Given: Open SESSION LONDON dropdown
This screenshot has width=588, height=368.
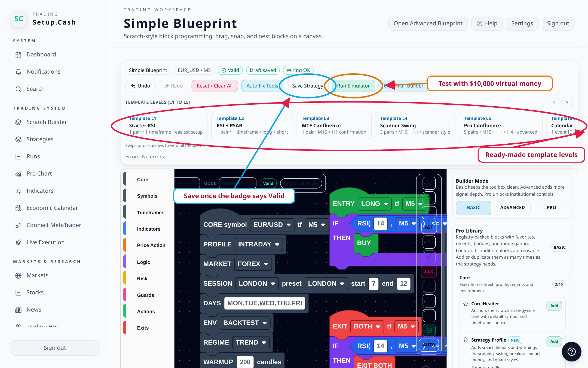Looking at the screenshot, I should 257,284.
